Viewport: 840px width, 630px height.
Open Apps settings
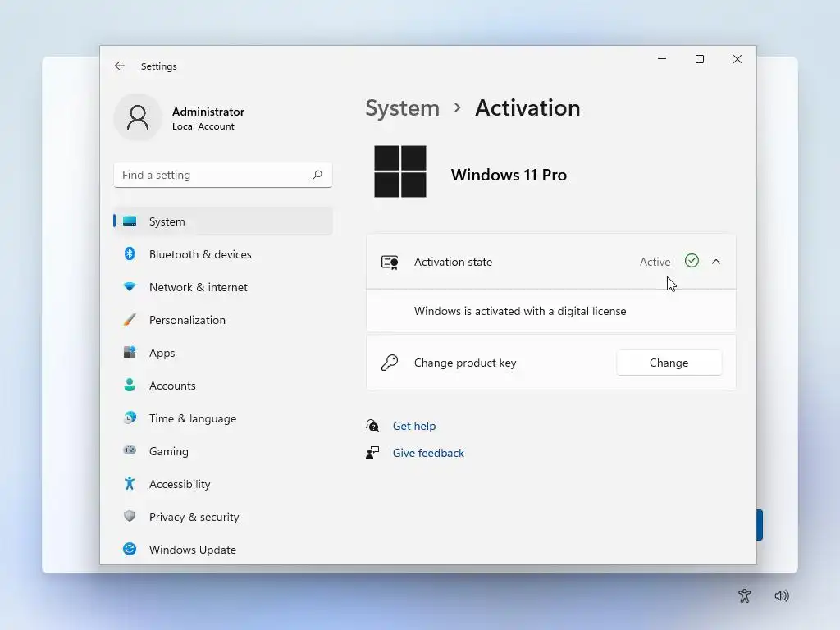(223, 353)
